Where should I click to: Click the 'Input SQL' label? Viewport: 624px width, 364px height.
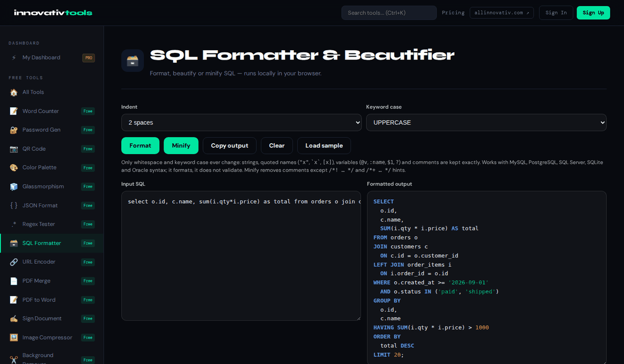[x=133, y=184]
